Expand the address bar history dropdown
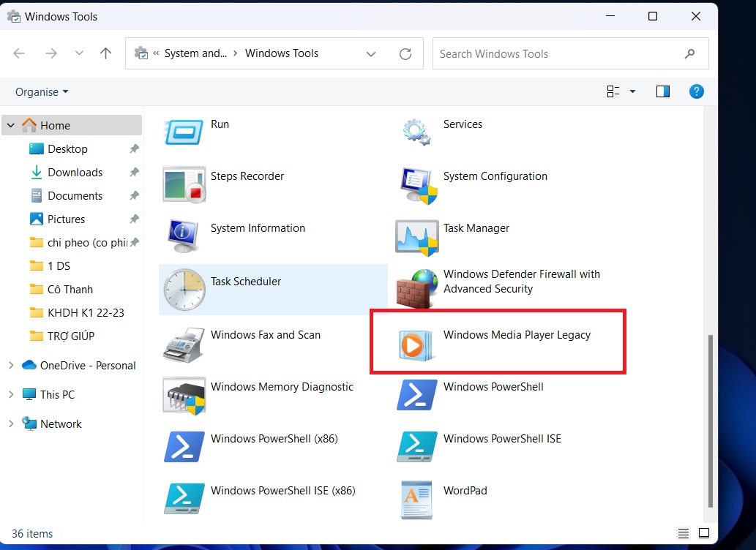Viewport: 756px width, 550px height. point(371,53)
